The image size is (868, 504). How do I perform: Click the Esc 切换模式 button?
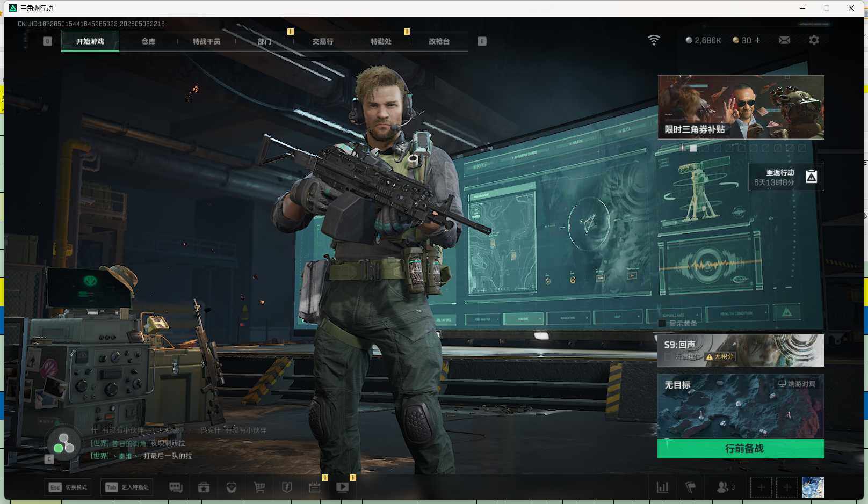pyautogui.click(x=68, y=487)
